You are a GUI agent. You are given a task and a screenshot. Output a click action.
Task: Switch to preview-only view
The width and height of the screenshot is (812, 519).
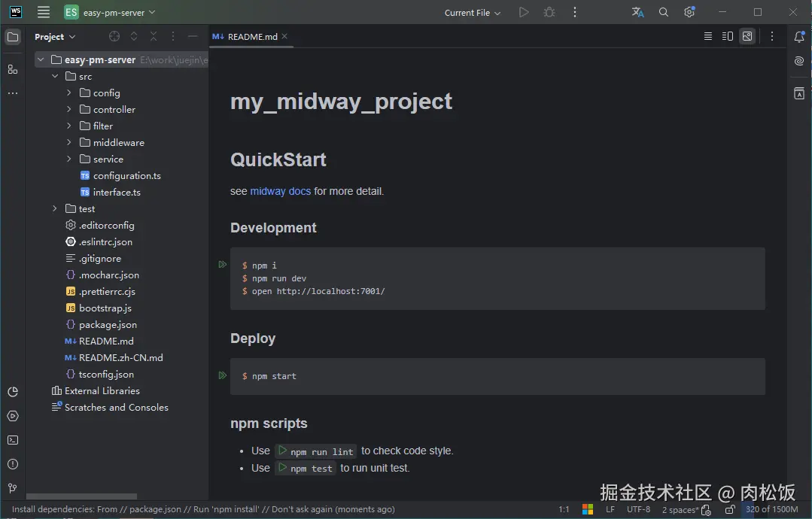[747, 36]
